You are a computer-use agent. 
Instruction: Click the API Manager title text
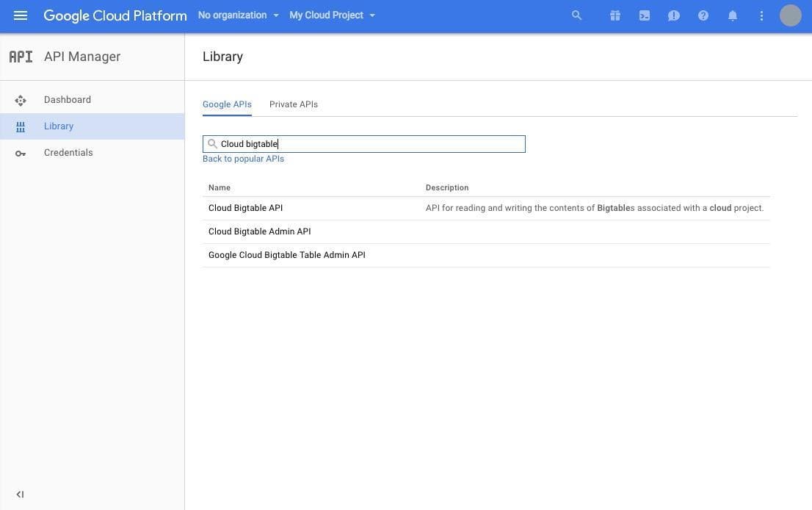pos(82,57)
